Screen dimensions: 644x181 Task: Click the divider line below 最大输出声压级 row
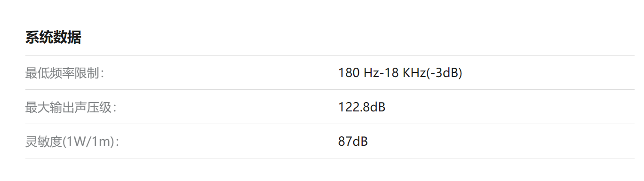pyautogui.click(x=330, y=124)
